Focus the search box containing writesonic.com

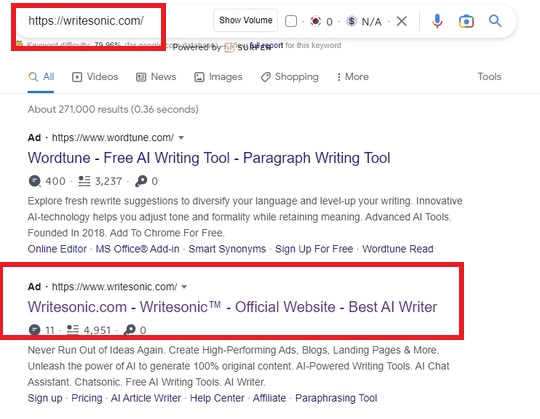coord(86,21)
